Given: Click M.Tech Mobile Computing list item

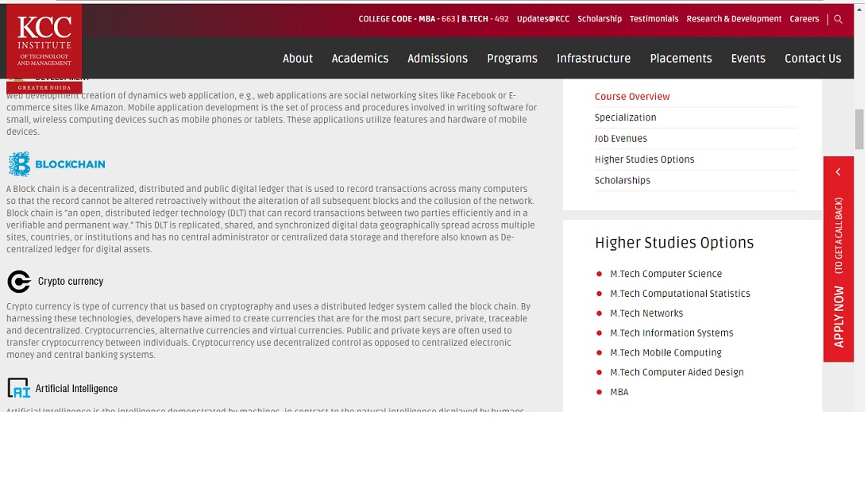Looking at the screenshot, I should [x=666, y=352].
